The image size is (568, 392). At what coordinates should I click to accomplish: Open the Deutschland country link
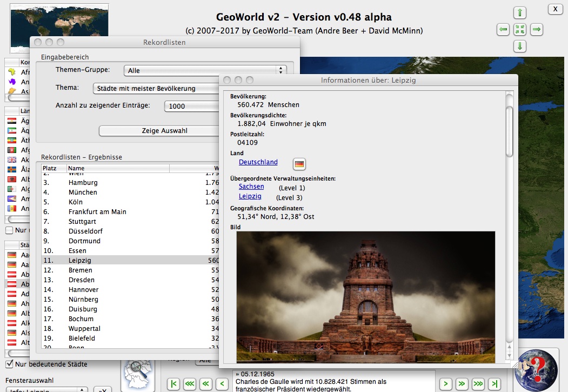coord(258,162)
